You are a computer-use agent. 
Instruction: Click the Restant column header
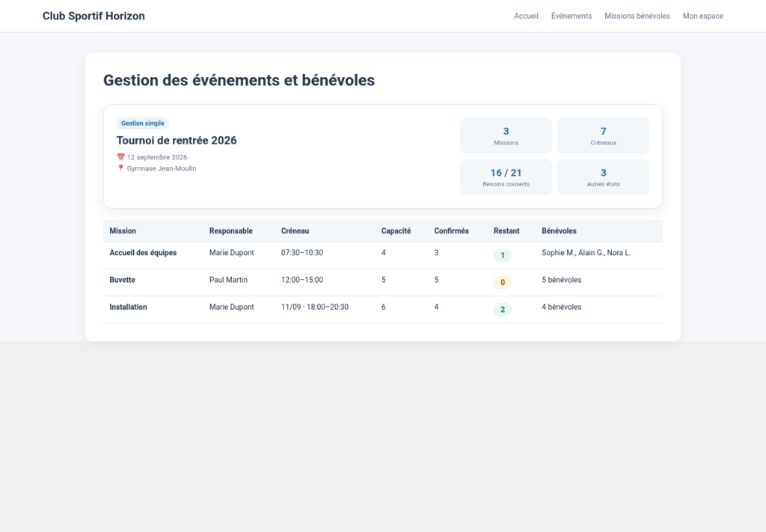506,231
